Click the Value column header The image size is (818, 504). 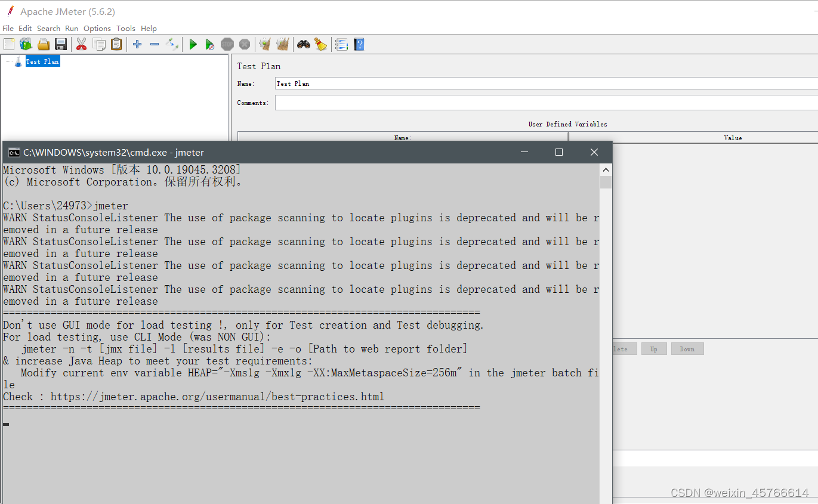click(x=733, y=138)
